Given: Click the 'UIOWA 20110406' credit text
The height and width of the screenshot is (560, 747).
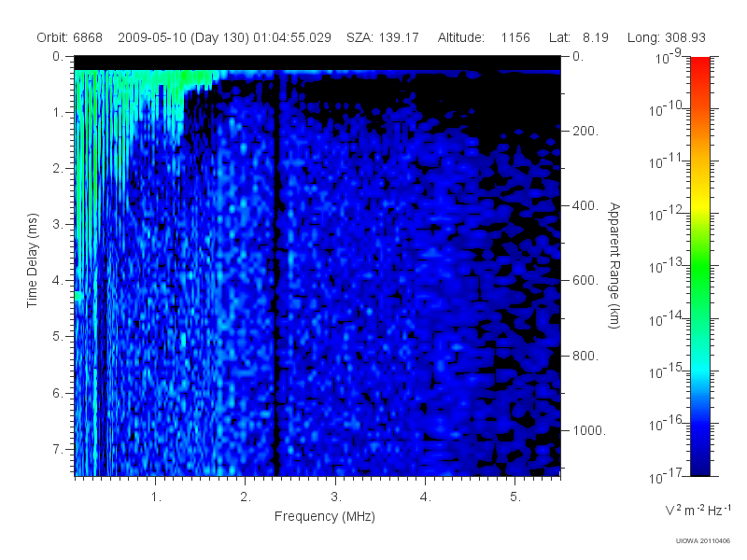Looking at the screenshot, I should coord(703,540).
